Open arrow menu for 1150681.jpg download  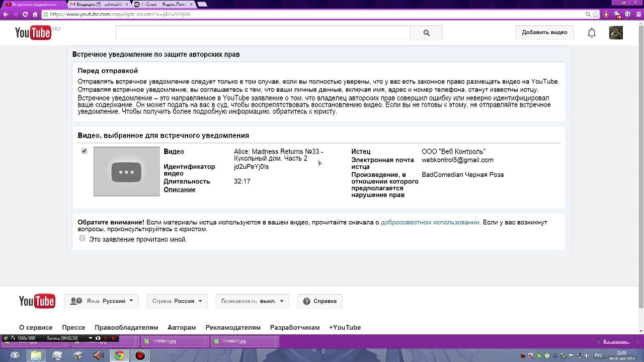[x=206, y=341]
